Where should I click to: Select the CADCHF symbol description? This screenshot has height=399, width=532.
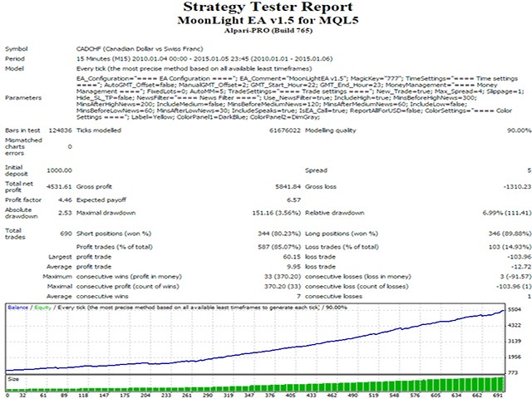tap(140, 49)
